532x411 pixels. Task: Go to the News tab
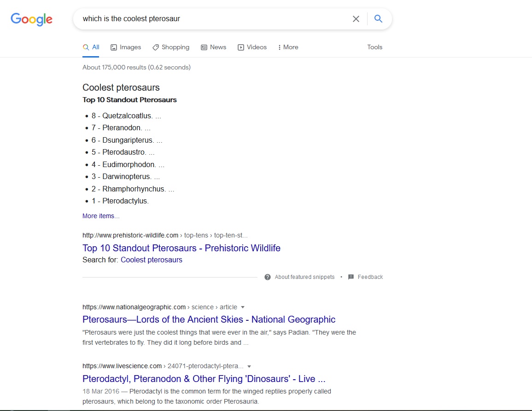tap(213, 47)
